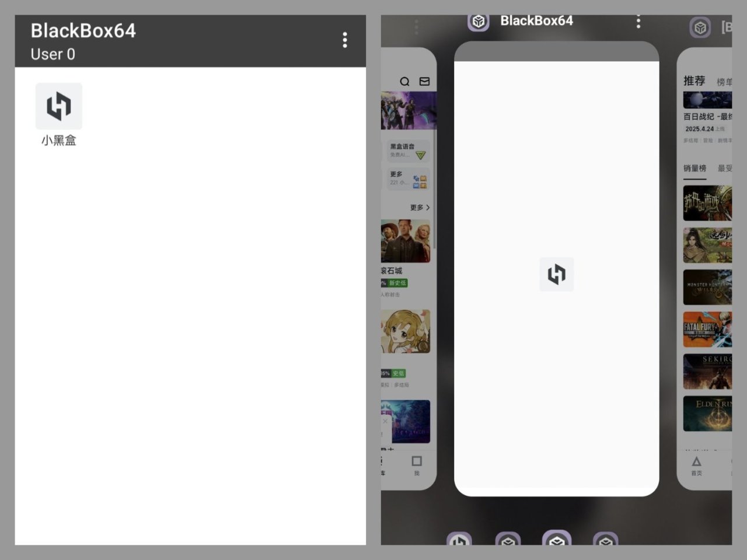Tap the 首页 home tab in the right card

coord(696,466)
